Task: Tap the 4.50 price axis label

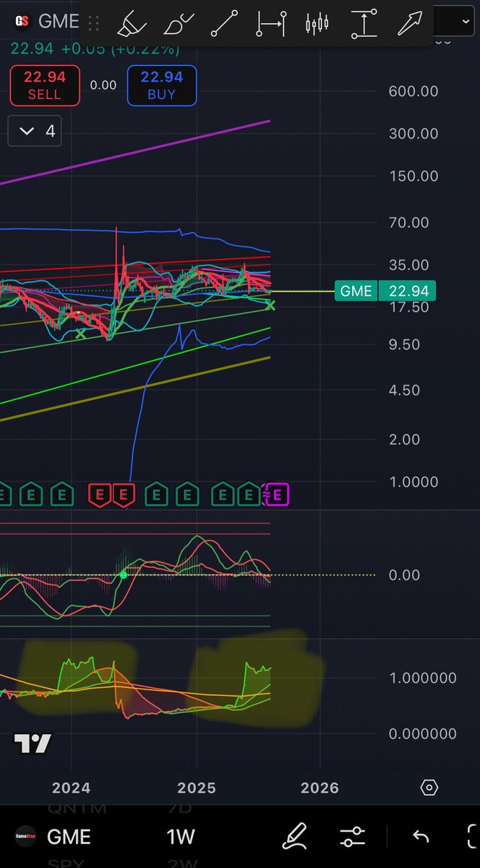Action: point(404,390)
